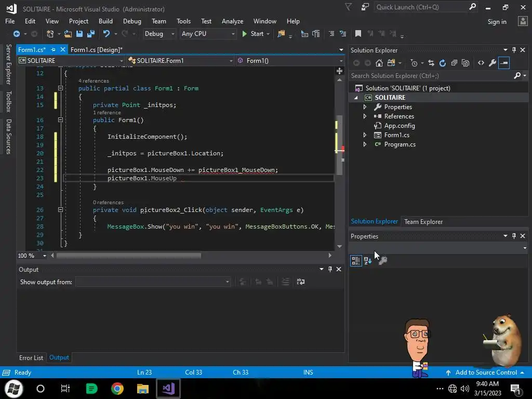Click the Sign in link

point(497,22)
